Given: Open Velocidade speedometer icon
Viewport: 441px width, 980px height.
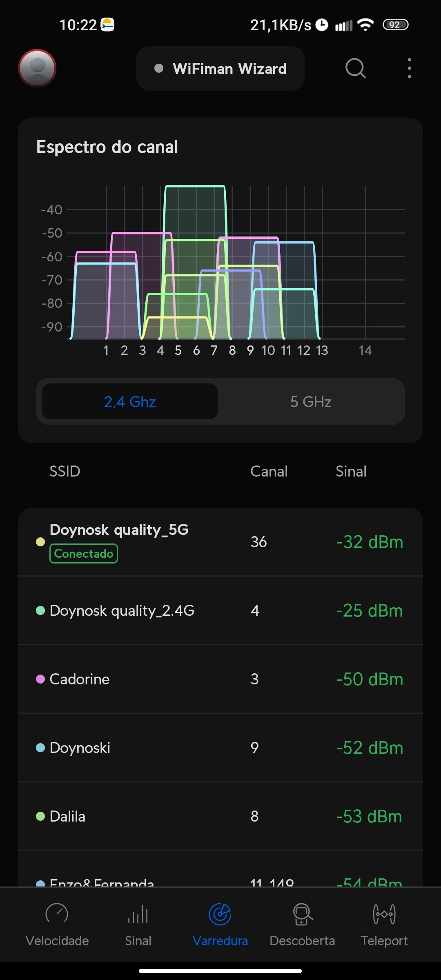Looking at the screenshot, I should coord(57,915).
